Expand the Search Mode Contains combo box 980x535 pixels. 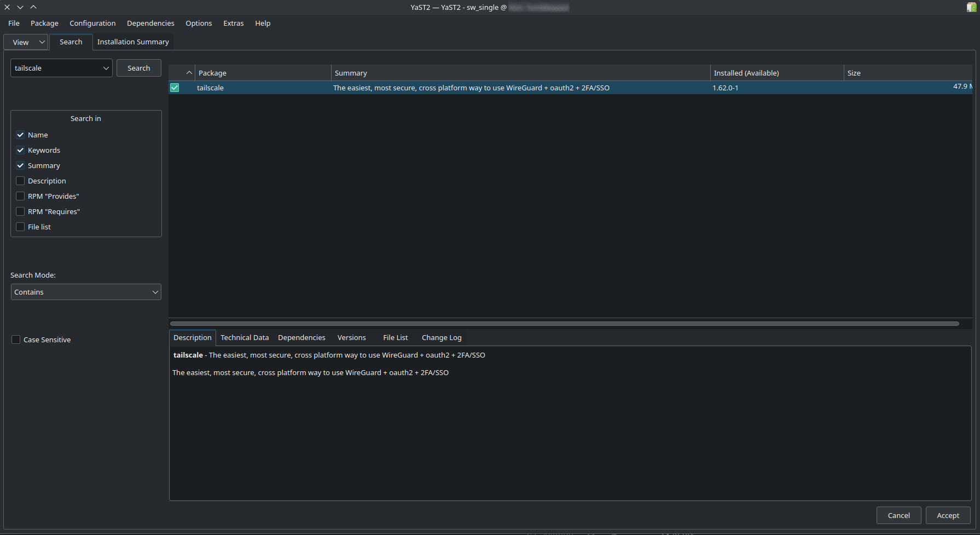click(x=86, y=292)
